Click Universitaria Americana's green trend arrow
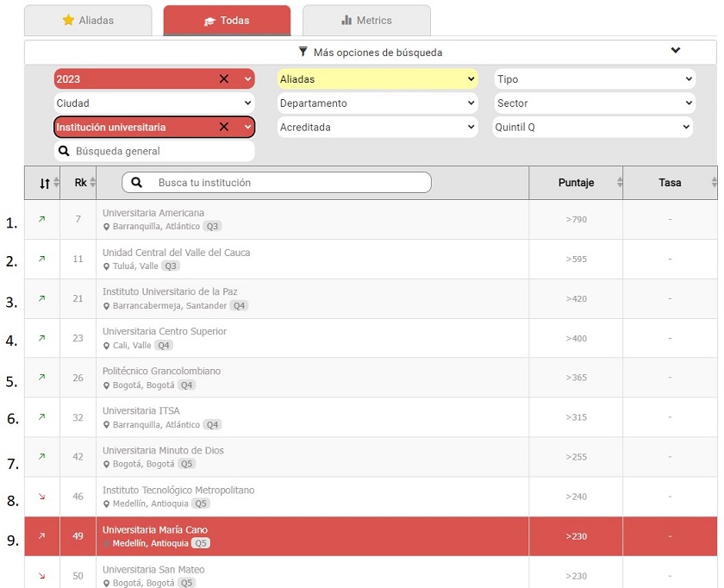Image resolution: width=724 pixels, height=588 pixels. [42, 219]
